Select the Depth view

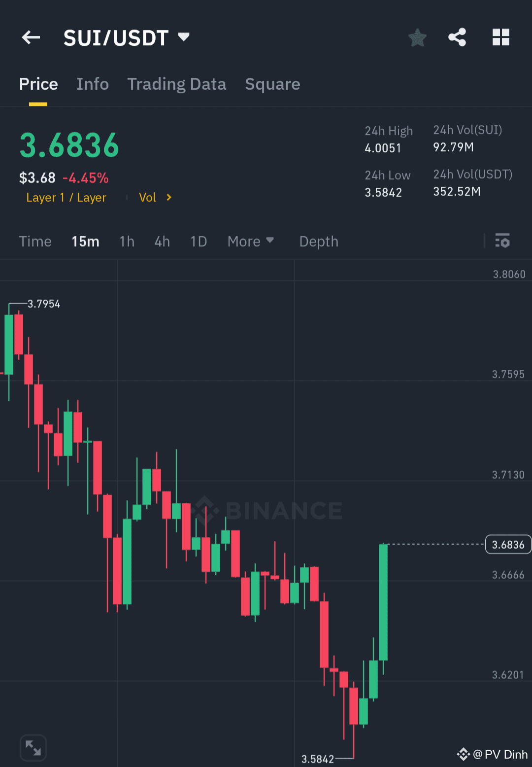pos(318,242)
